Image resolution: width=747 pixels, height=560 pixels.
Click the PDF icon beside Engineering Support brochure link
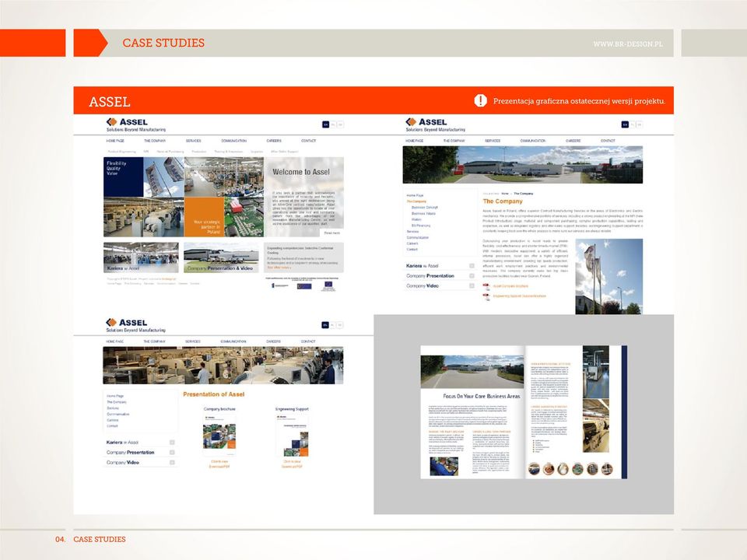point(486,296)
